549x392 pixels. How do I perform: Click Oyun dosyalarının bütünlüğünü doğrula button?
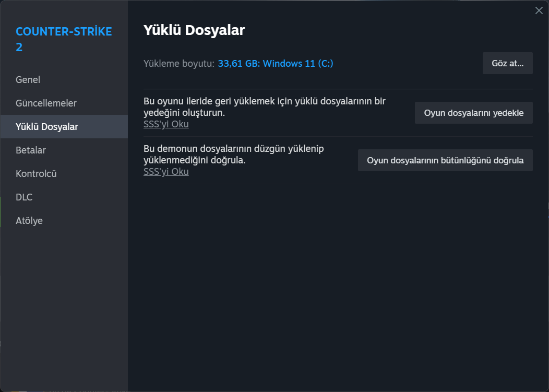(445, 160)
